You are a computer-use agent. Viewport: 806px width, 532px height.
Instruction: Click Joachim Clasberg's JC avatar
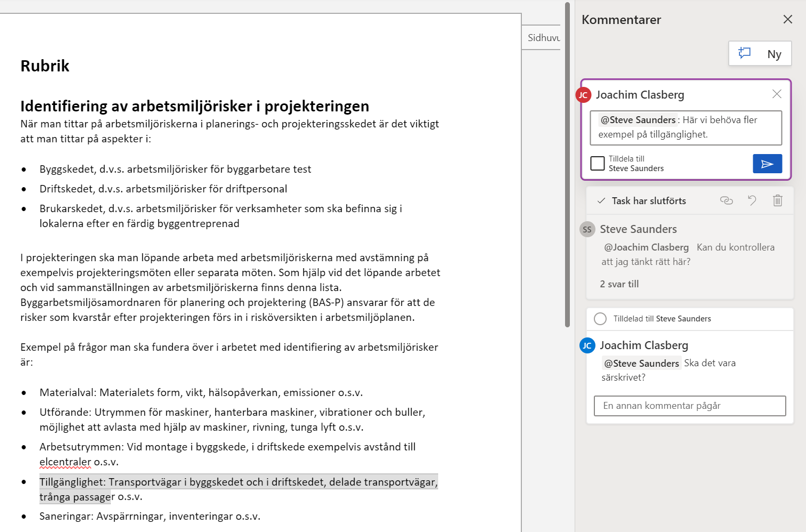pyautogui.click(x=587, y=345)
